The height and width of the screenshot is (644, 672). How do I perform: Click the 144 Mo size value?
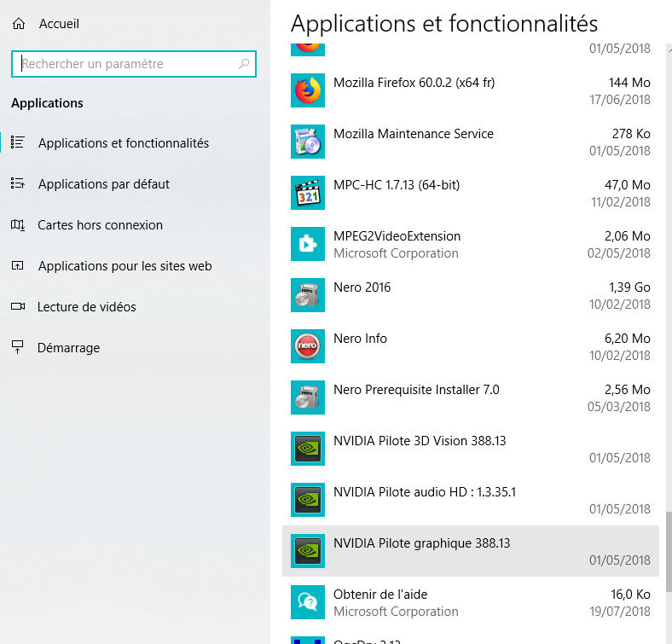click(629, 83)
